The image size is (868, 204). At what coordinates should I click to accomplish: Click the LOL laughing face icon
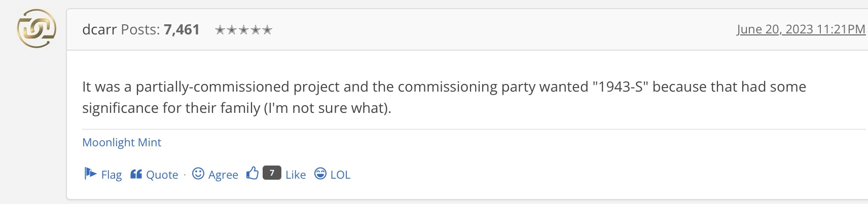click(x=320, y=174)
